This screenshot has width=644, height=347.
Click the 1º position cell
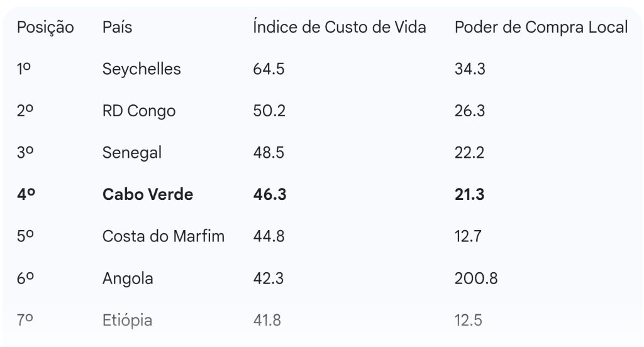(24, 69)
